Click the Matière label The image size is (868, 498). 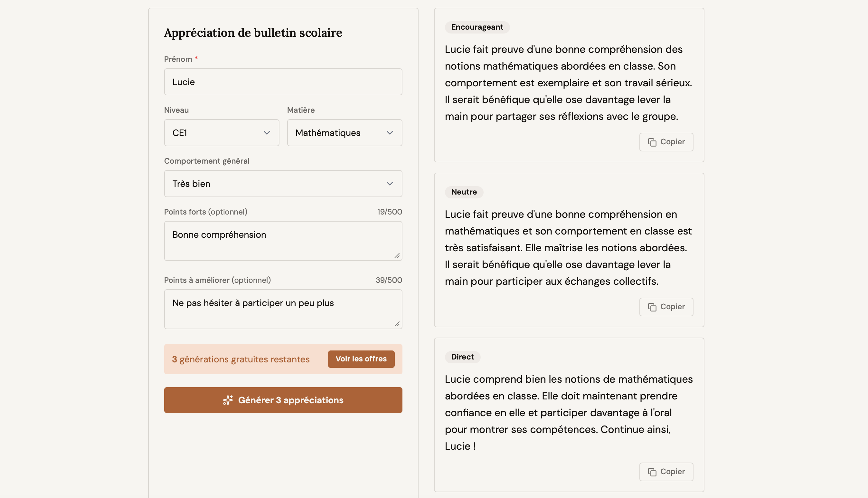301,110
